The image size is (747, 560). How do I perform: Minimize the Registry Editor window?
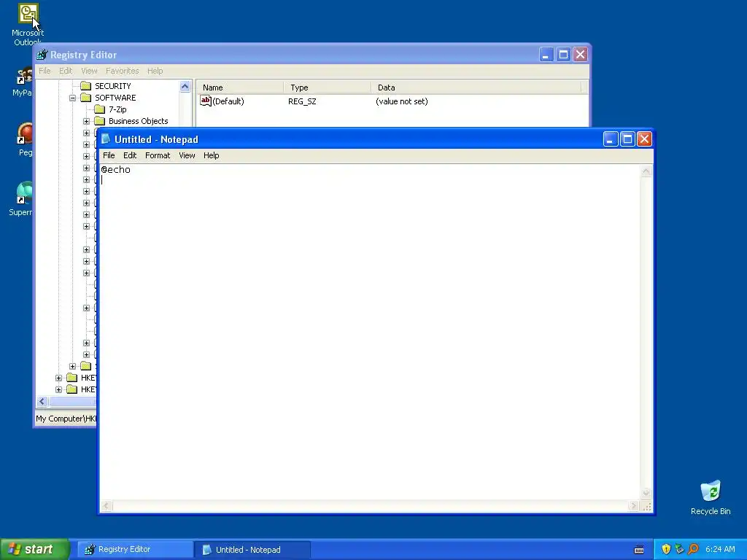[546, 55]
